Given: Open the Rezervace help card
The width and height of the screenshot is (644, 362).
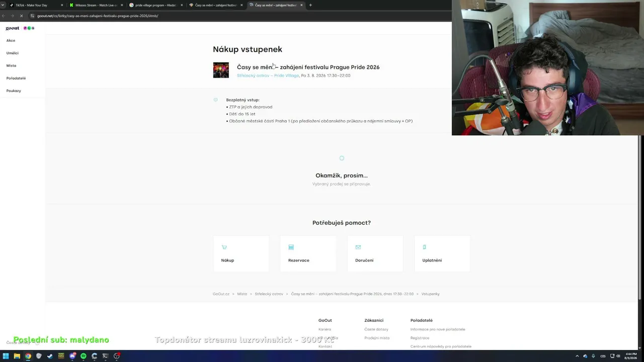Looking at the screenshot, I should click(x=308, y=254).
